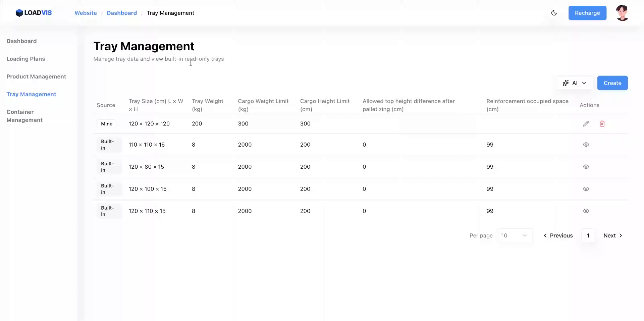Open your profile via the avatar picture
This screenshot has height=321, width=644.
pyautogui.click(x=622, y=13)
